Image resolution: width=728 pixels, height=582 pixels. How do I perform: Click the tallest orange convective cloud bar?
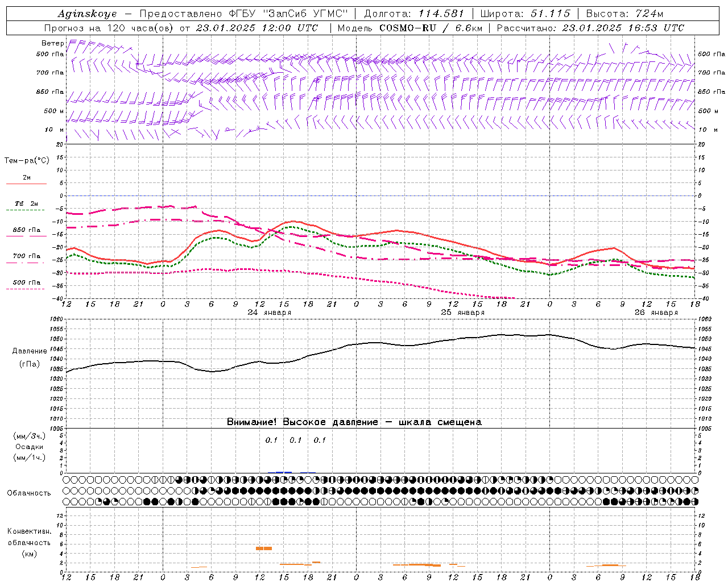[x=264, y=548]
